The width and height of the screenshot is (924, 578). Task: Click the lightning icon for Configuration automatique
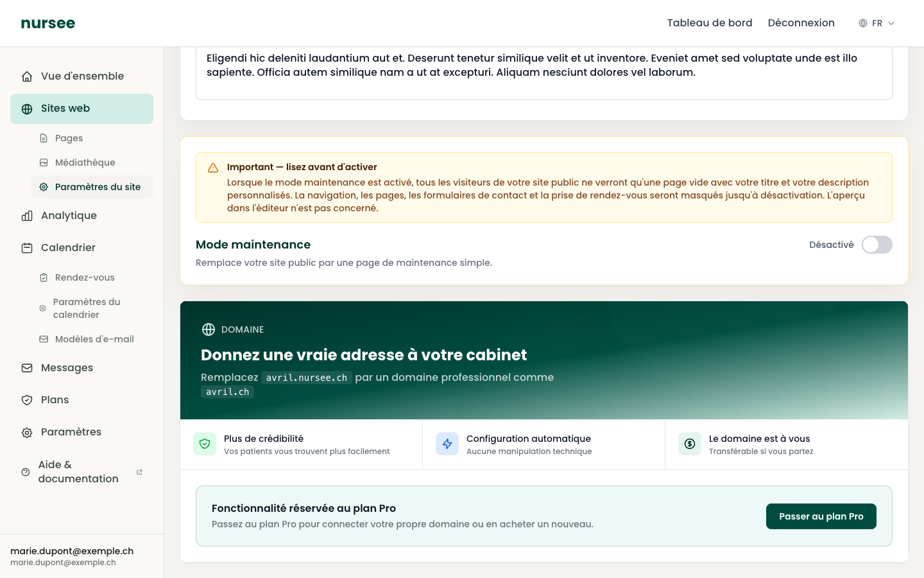tap(447, 444)
